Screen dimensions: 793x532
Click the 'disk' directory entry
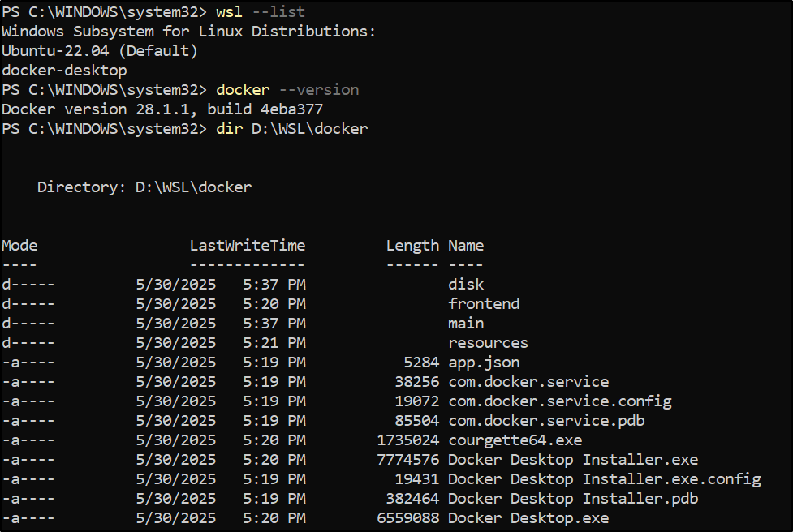(466, 285)
